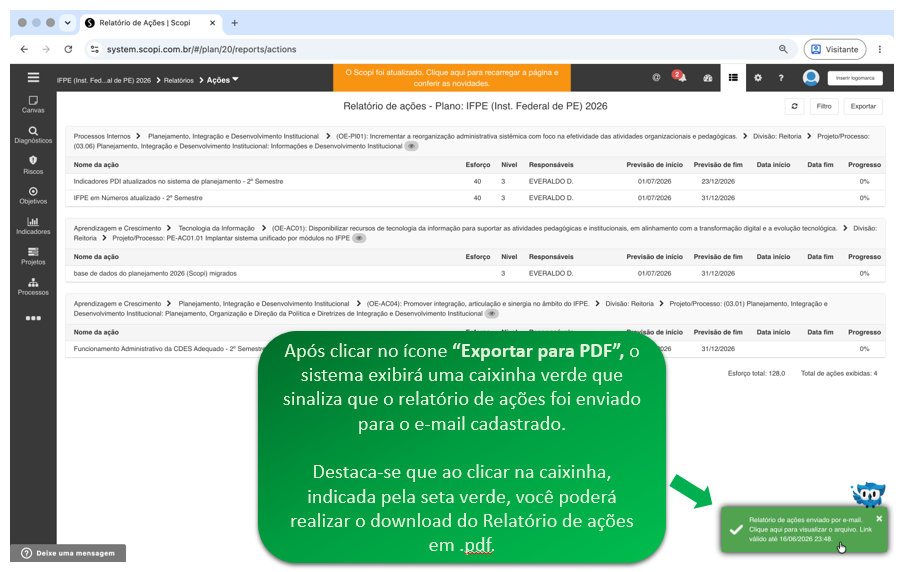Screen dimensions: 908x572
Task: Toggle eye icon for Informações e Desenvolvimento Institucional
Action: (x=411, y=146)
